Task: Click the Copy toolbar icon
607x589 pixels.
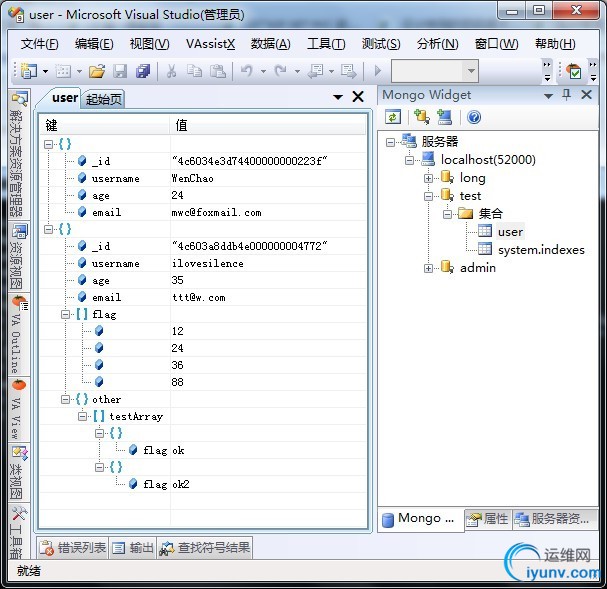Action: coord(194,71)
